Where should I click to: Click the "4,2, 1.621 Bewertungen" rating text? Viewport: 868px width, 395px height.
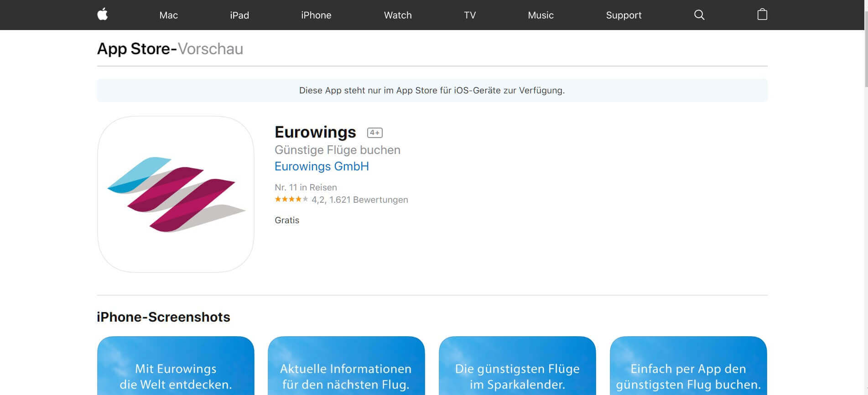(x=360, y=200)
